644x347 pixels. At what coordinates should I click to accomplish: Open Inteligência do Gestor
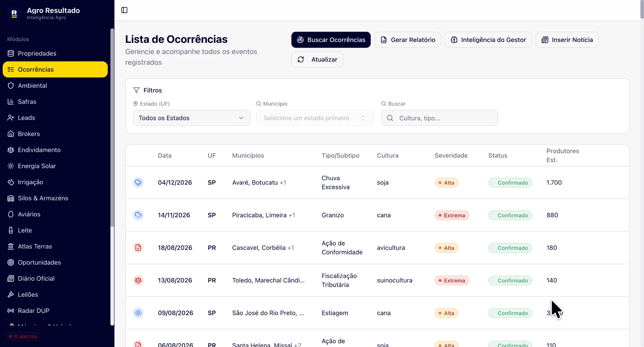pos(488,40)
